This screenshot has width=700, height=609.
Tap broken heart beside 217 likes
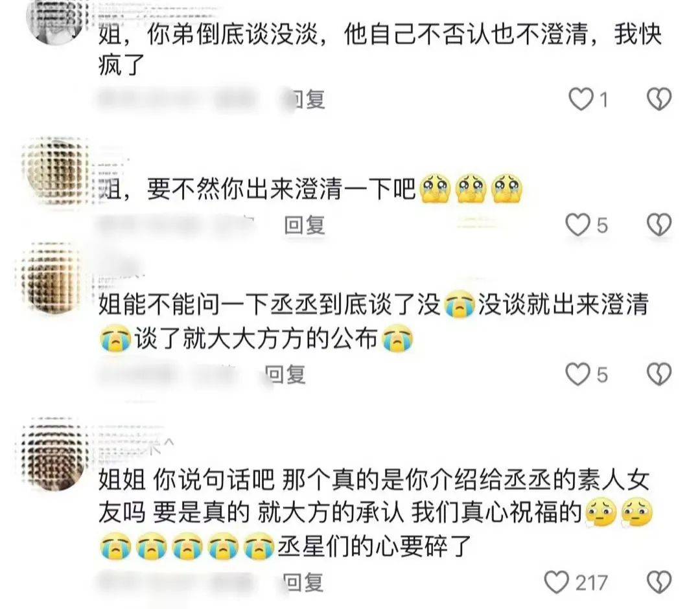659,582
